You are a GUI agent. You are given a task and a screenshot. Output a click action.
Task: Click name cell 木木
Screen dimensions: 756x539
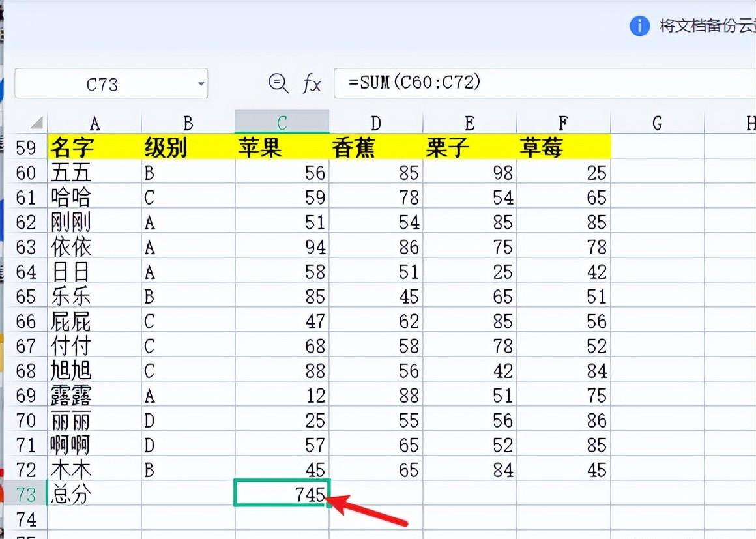[x=94, y=469]
